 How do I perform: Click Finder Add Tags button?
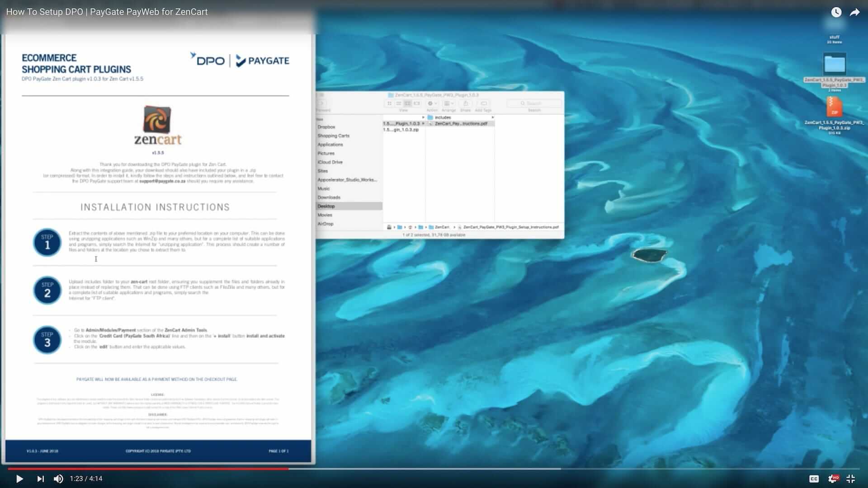(x=483, y=103)
